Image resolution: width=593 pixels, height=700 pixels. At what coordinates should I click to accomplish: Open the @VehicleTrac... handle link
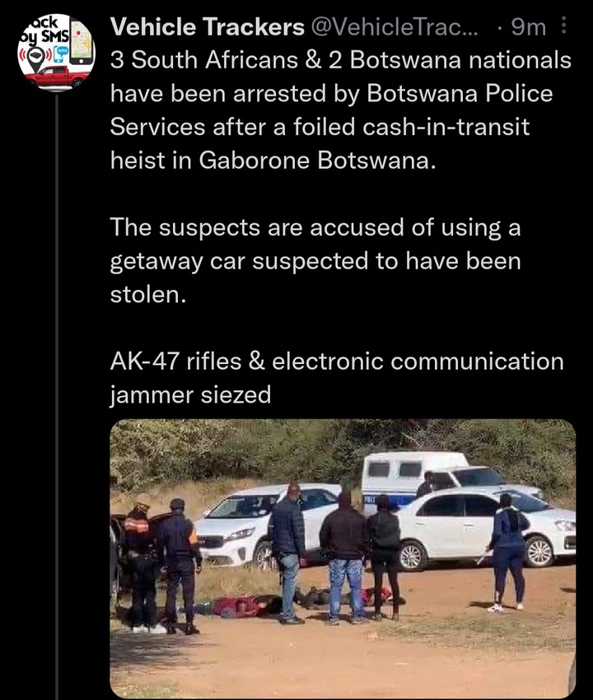pos(394,27)
